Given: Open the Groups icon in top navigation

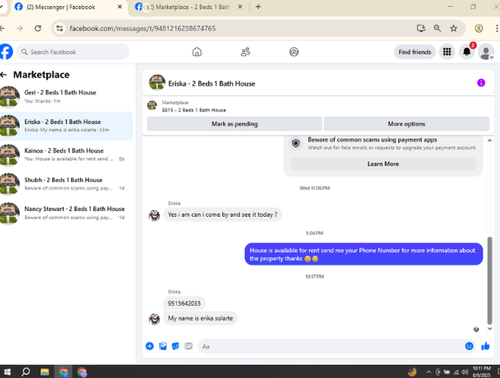Looking at the screenshot, I should [x=294, y=52].
